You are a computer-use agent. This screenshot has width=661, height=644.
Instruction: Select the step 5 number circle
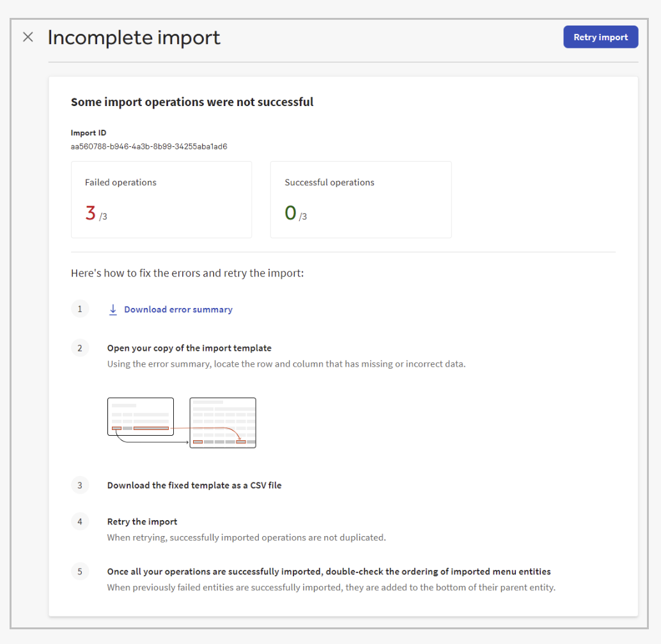point(80,572)
